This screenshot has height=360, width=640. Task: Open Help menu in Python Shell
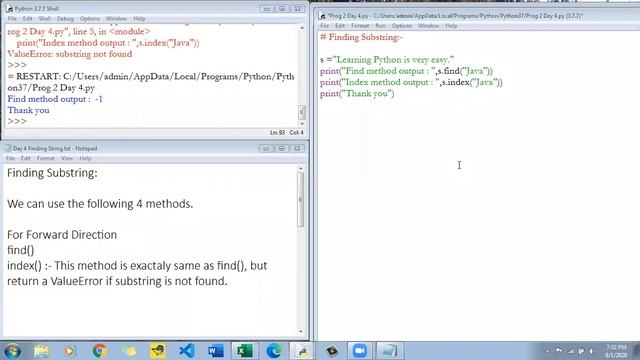click(139, 19)
